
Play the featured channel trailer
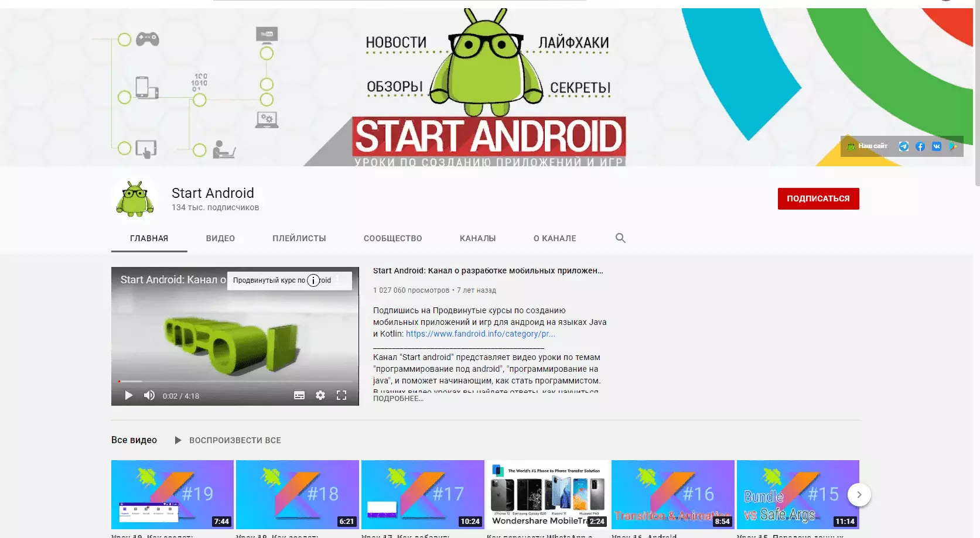click(x=129, y=396)
